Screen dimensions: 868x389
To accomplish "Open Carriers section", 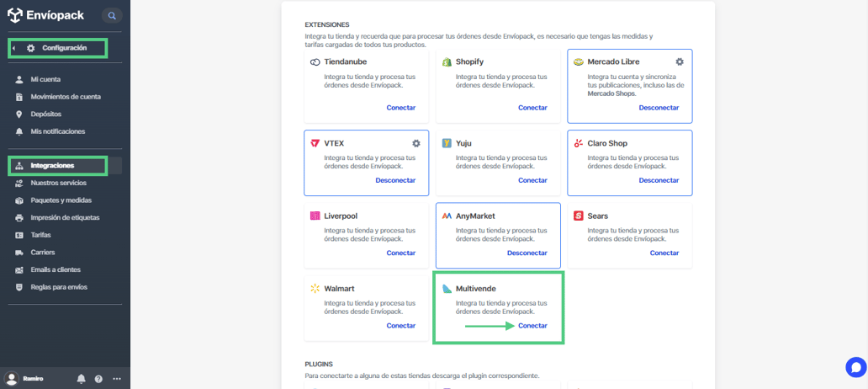I will click(43, 252).
